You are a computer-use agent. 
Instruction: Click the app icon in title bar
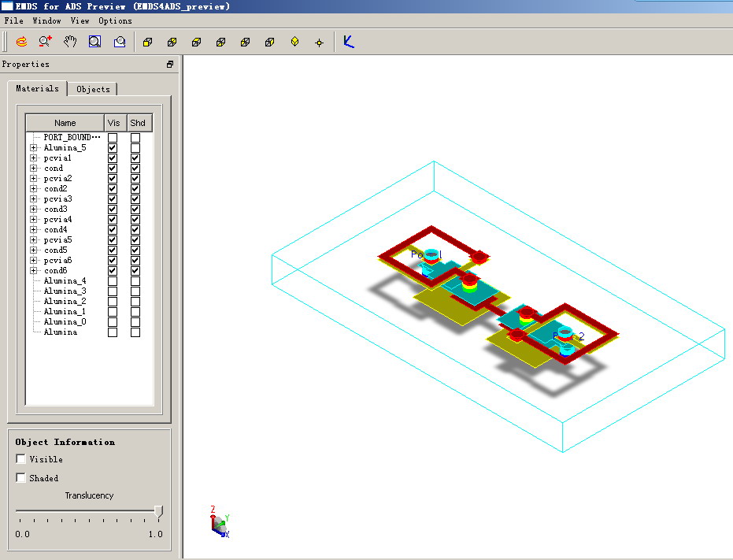click(x=7, y=6)
